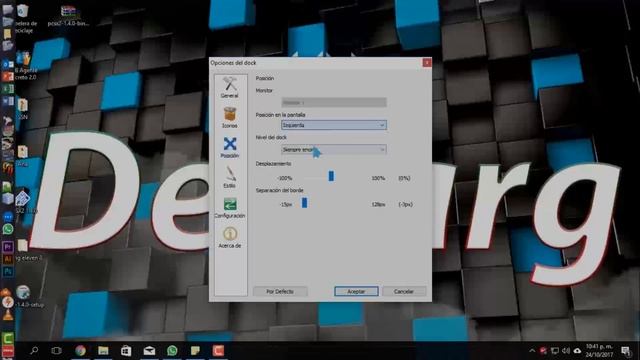Open the Acerca de info tab
Image resolution: width=640 pixels, height=360 pixels.
point(230,238)
